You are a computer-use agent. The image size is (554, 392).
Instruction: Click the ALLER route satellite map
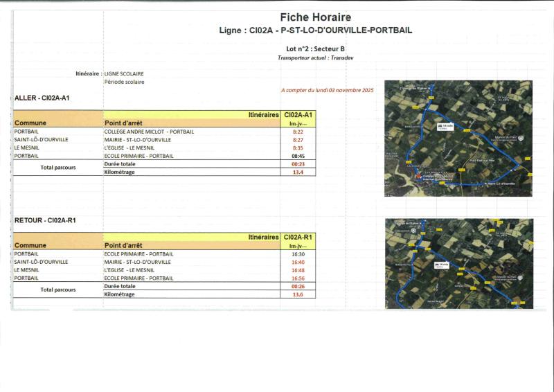[x=458, y=139]
